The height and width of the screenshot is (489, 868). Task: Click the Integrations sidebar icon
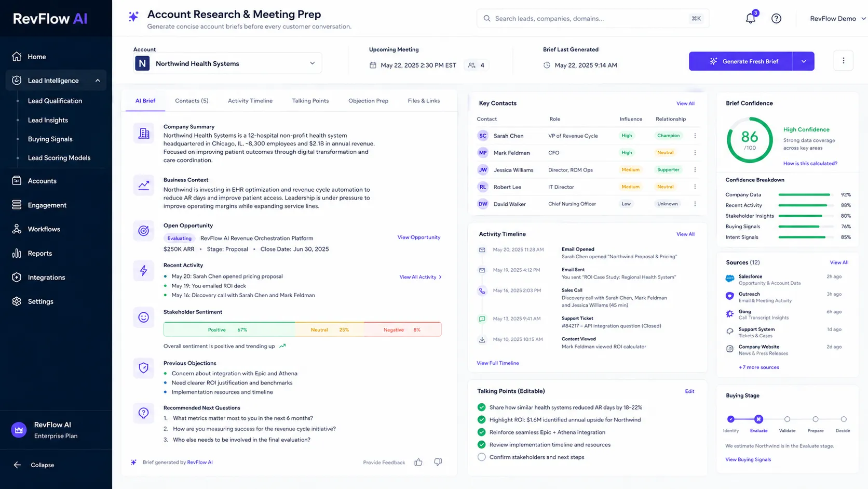click(17, 277)
